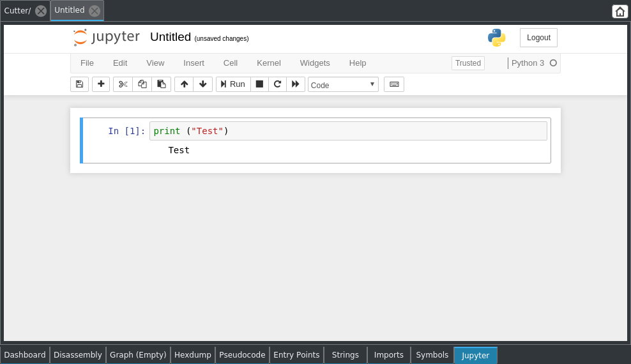
Task: Copy selected cells icon
Action: [x=142, y=84]
